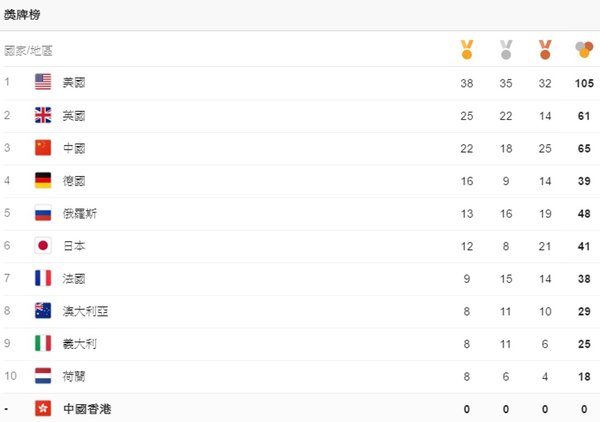The image size is (600, 422).
Task: Click the France flag icon
Action: tap(43, 278)
